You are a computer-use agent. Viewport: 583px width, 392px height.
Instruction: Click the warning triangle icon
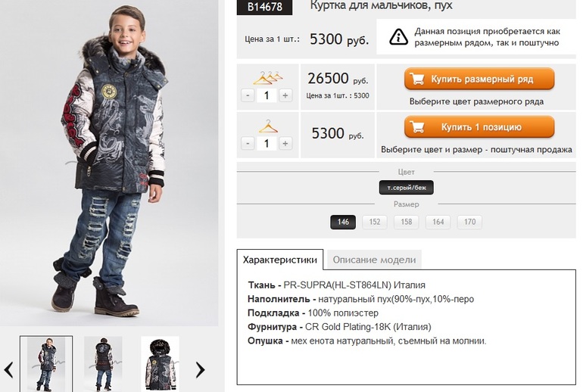coord(399,37)
